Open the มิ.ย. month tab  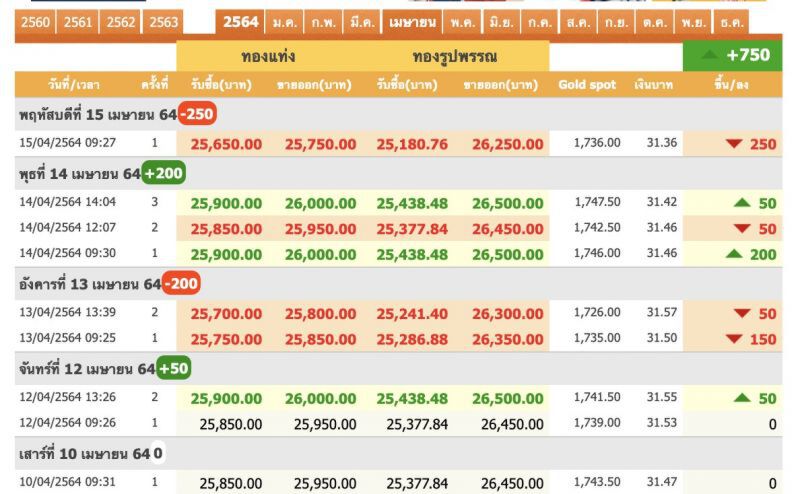click(x=502, y=22)
